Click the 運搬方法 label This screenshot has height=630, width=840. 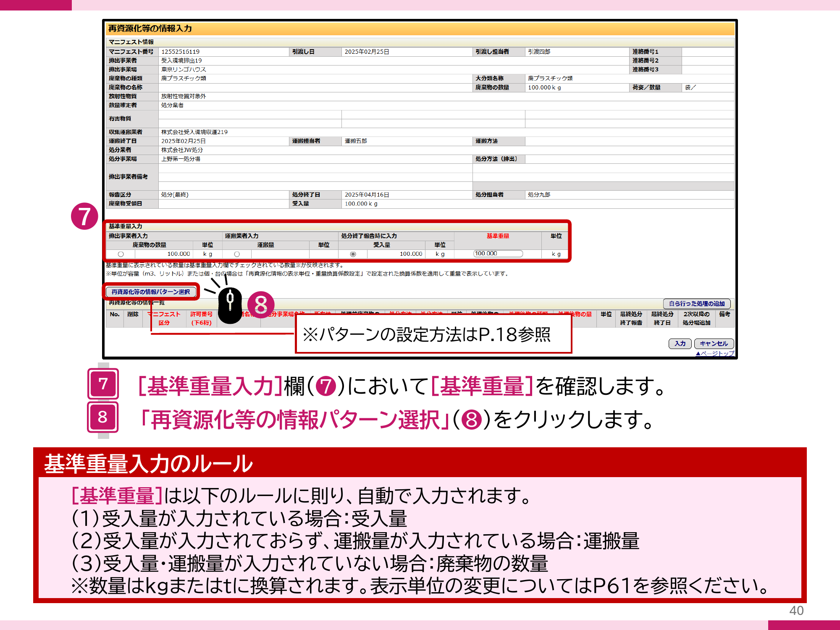coord(486,141)
